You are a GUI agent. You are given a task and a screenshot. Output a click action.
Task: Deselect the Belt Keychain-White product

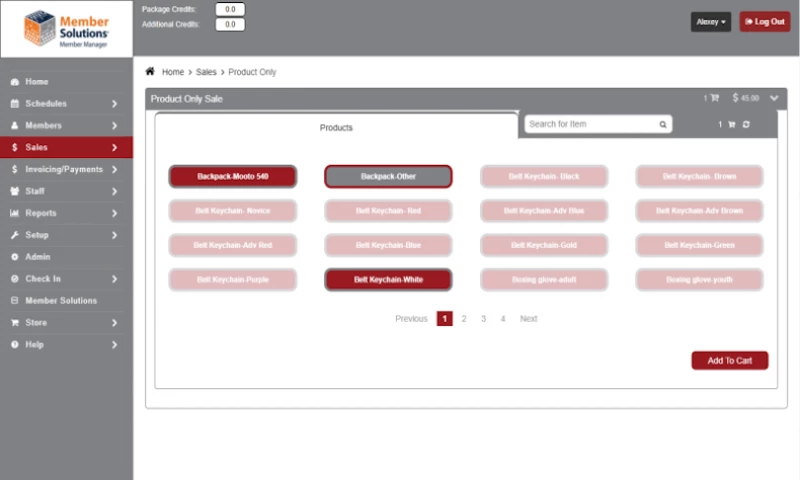click(x=388, y=279)
